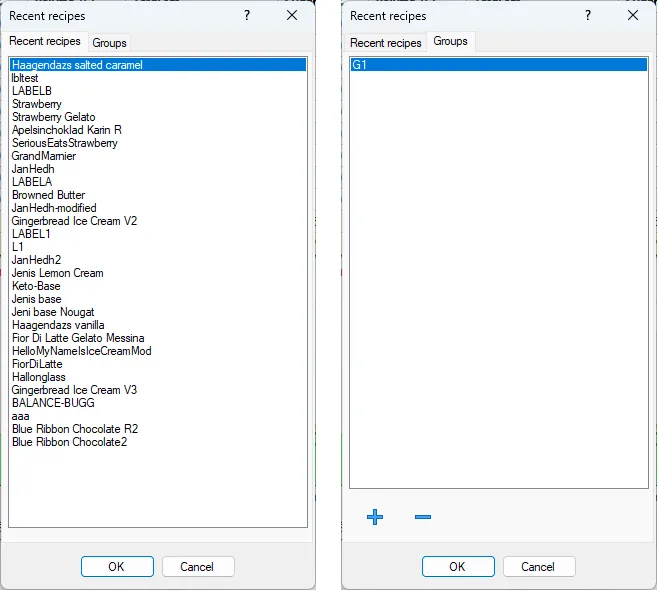
Task: Select the JanHedh recipe
Action: pyautogui.click(x=158, y=169)
